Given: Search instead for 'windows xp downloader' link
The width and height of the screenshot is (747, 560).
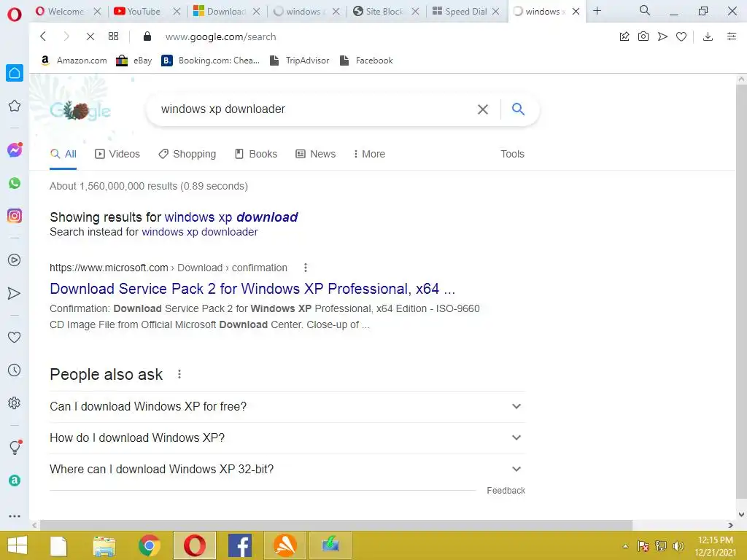Looking at the screenshot, I should [200, 232].
